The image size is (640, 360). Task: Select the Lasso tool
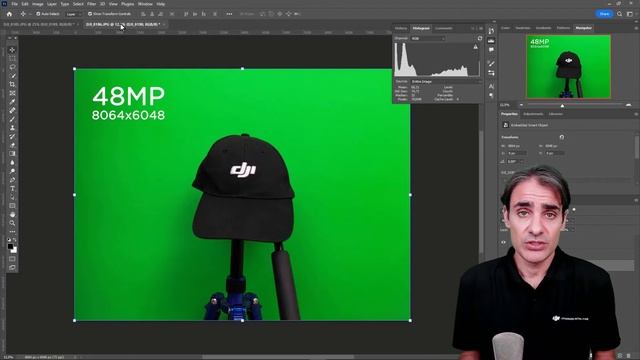click(12, 67)
